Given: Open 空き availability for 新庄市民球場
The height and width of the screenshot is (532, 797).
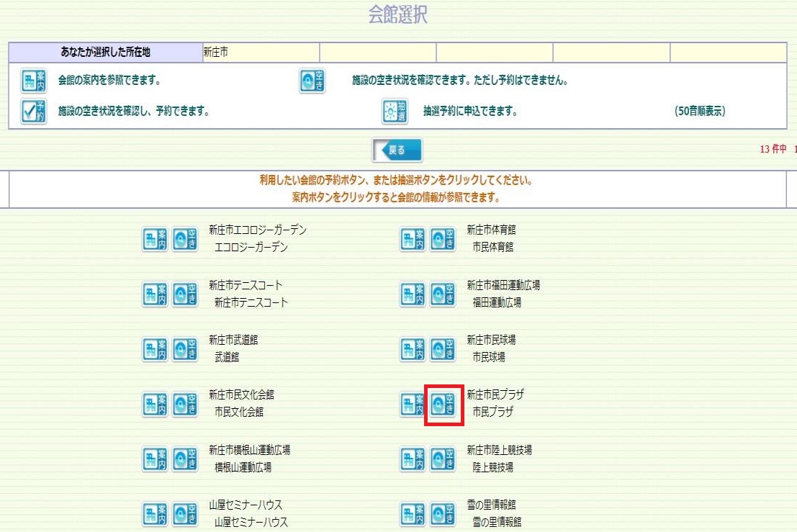Looking at the screenshot, I should click(443, 349).
